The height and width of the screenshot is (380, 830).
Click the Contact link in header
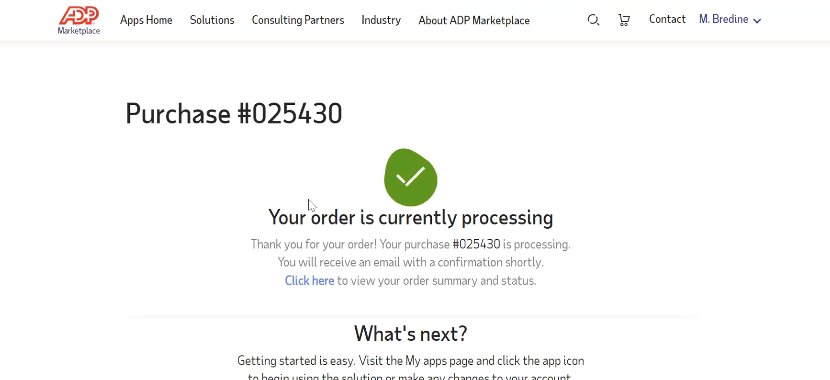(667, 19)
